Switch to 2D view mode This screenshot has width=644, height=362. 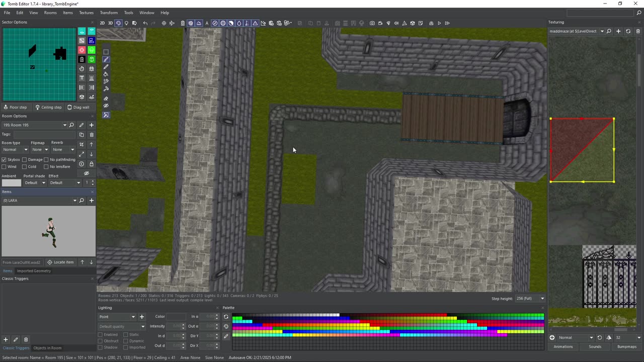point(102,23)
